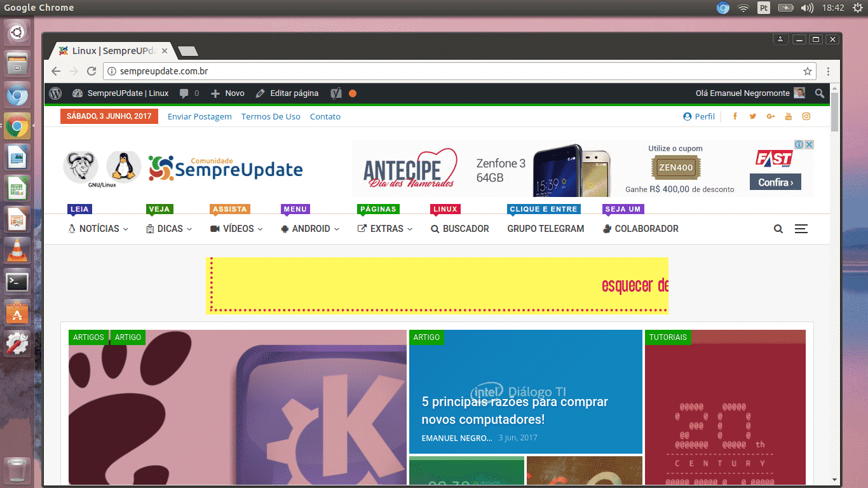Open Terminal from the Ubuntu launcher
Viewport: 868px width, 488px height.
(x=17, y=281)
